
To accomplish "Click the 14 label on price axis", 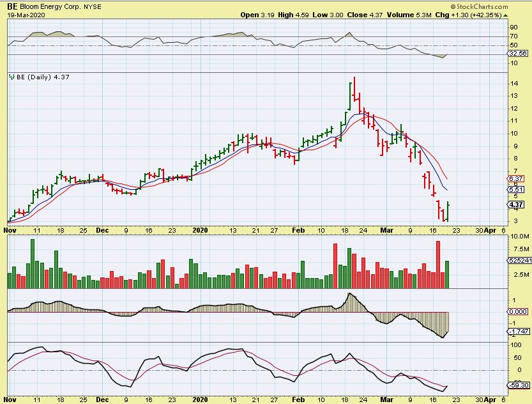I will tap(513, 84).
